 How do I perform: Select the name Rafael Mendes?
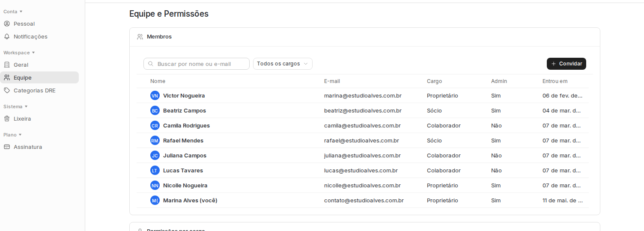183,140
